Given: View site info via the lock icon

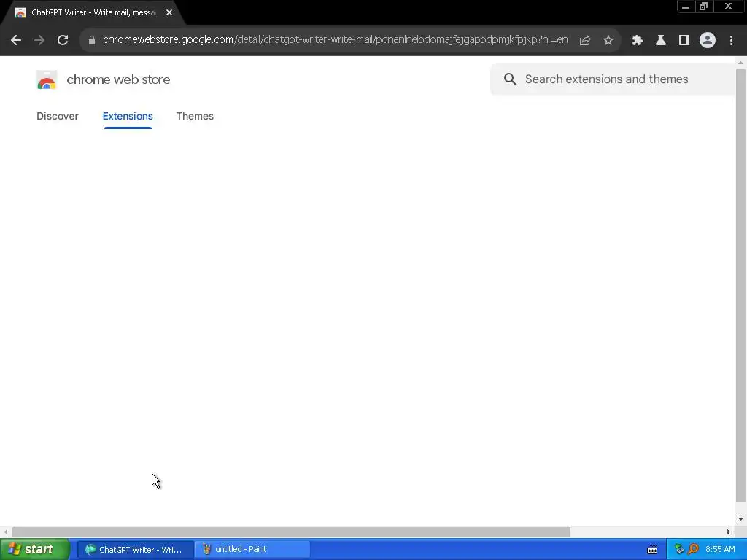Looking at the screenshot, I should 92,40.
